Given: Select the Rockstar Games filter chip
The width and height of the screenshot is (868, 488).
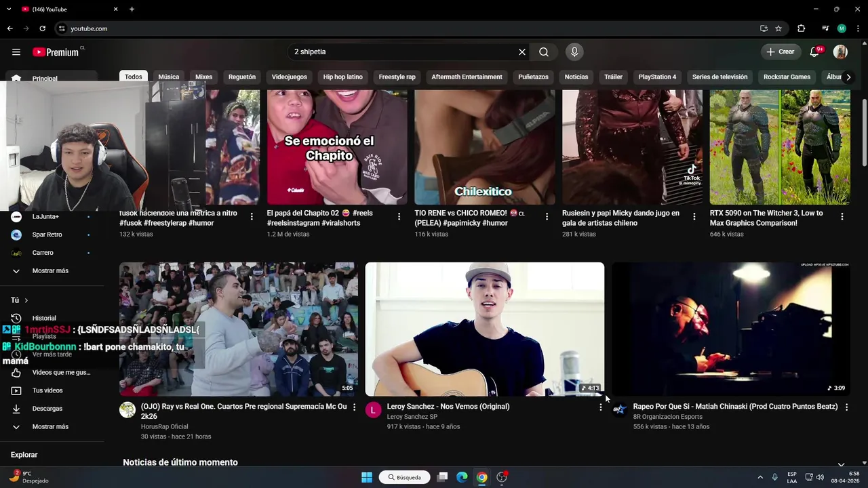Looking at the screenshot, I should 787,77.
